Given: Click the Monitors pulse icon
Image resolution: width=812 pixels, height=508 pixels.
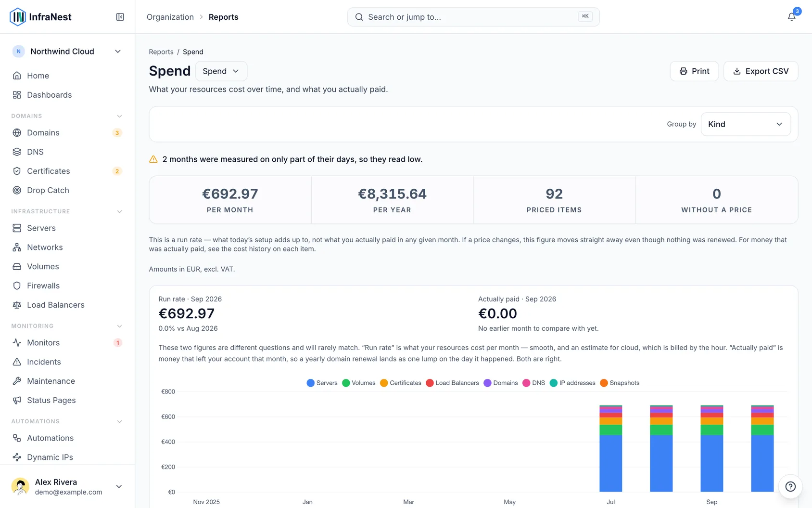Looking at the screenshot, I should coord(17,342).
